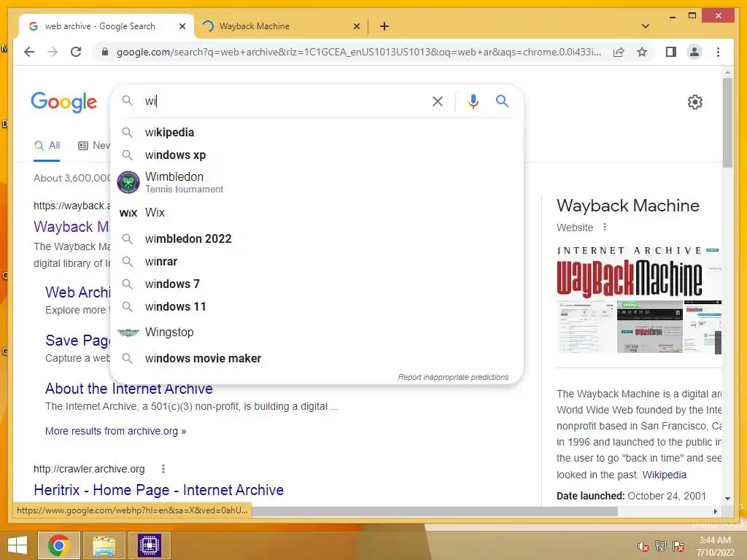This screenshot has width=747, height=560.
Task: Open the purple chip app in taskbar
Action: click(x=150, y=545)
